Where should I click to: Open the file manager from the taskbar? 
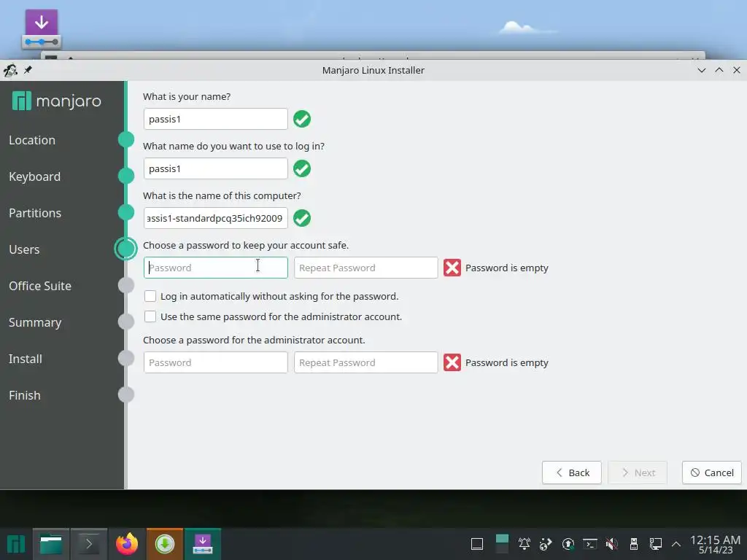[x=51, y=544]
